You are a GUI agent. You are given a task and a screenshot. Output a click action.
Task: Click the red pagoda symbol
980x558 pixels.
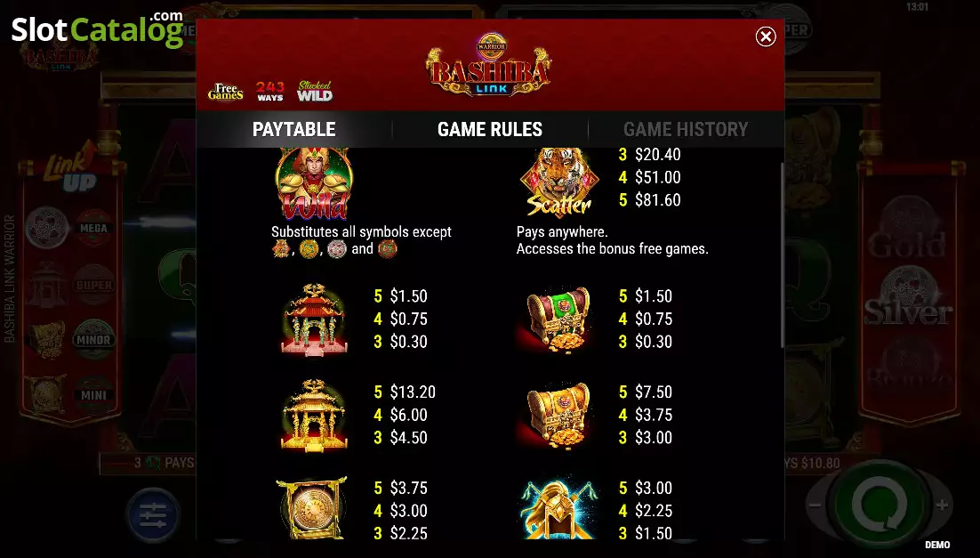(314, 319)
